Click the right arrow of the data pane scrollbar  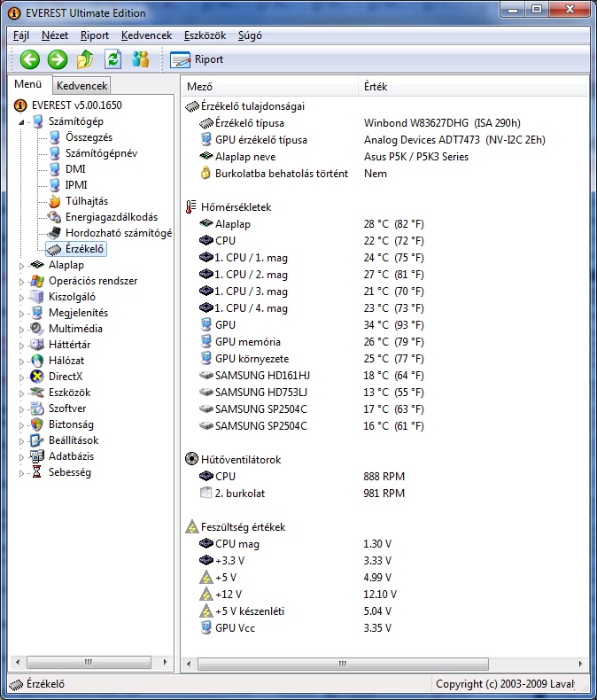click(580, 664)
